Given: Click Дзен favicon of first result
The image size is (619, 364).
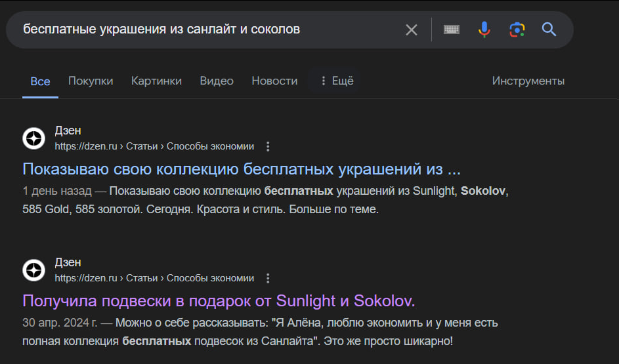Looking at the screenshot, I should [33, 138].
